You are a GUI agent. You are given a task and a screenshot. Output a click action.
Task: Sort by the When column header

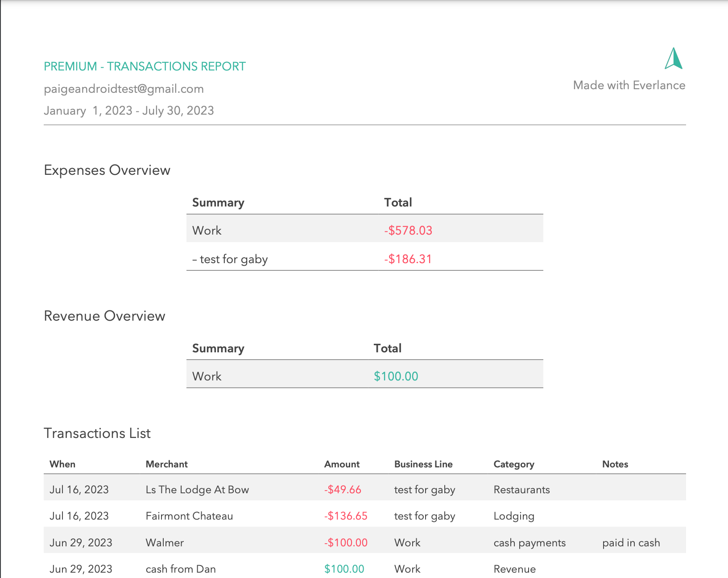62,464
